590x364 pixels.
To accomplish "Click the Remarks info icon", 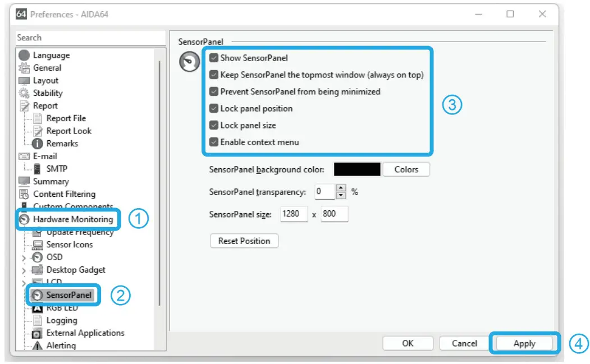I will click(x=37, y=143).
